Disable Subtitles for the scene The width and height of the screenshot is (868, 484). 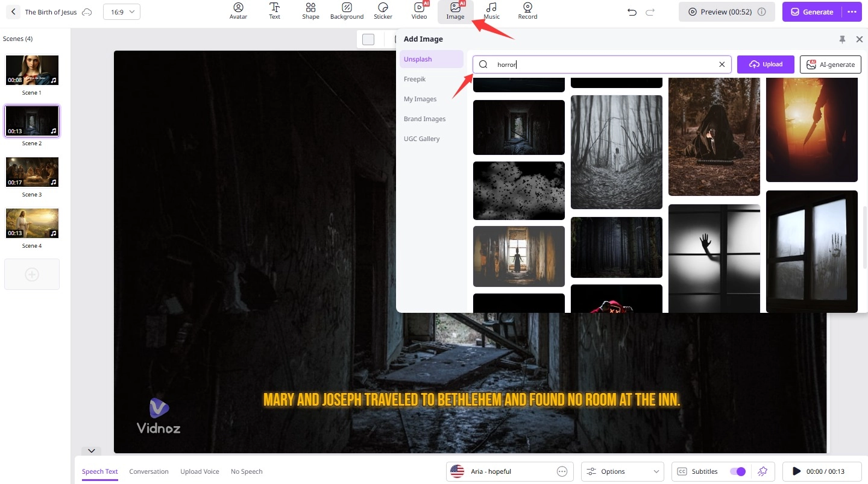point(737,471)
